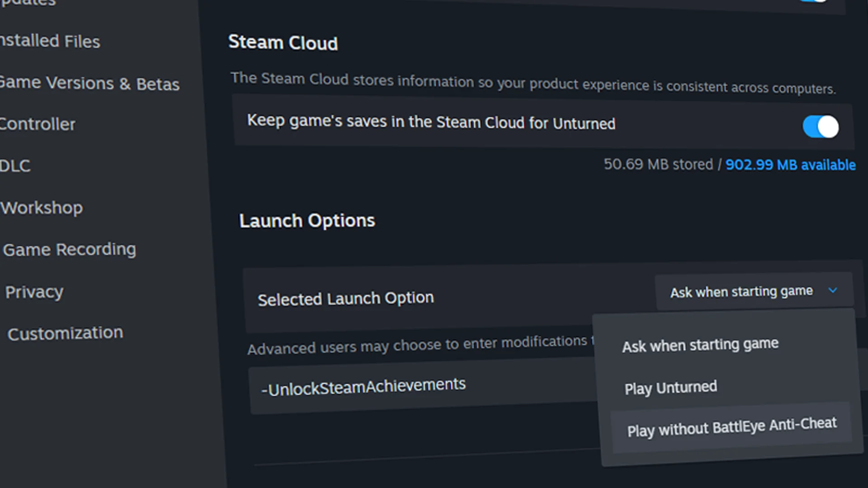This screenshot has height=488, width=868.
Task: Open the Selected Launch Option dropdown
Action: (754, 291)
